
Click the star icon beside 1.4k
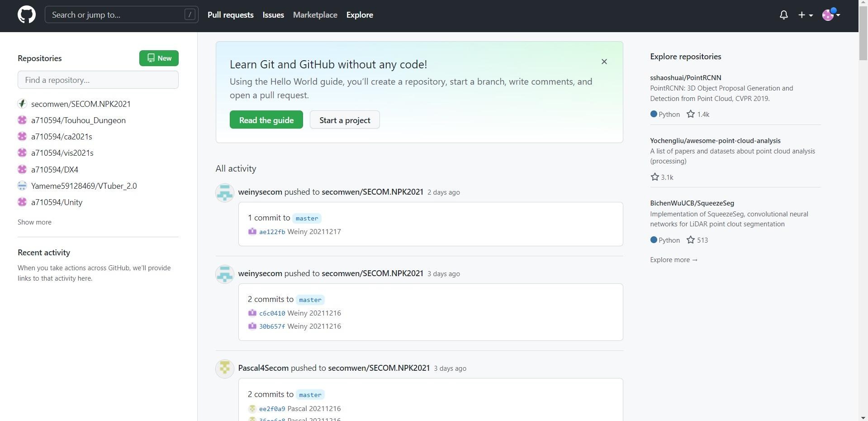click(691, 114)
